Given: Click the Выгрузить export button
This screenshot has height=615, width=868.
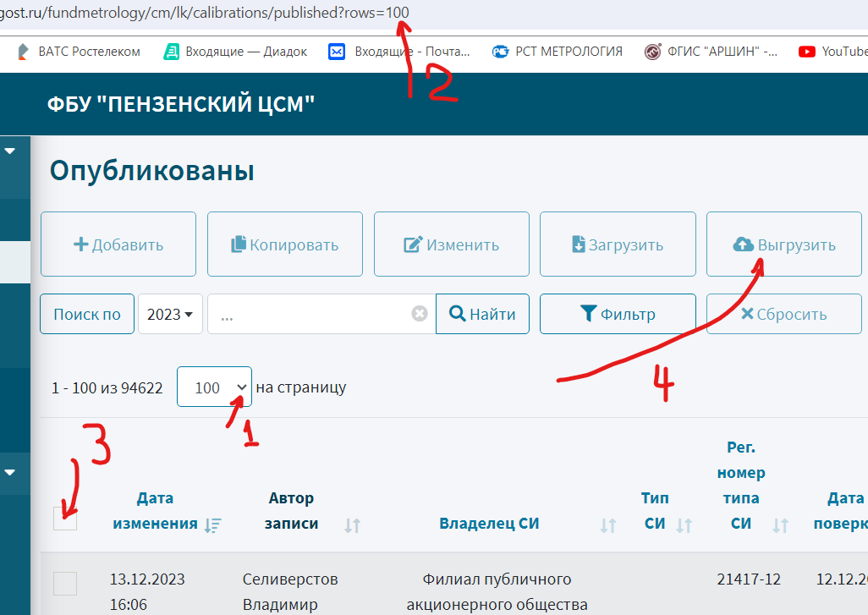Looking at the screenshot, I should point(784,244).
